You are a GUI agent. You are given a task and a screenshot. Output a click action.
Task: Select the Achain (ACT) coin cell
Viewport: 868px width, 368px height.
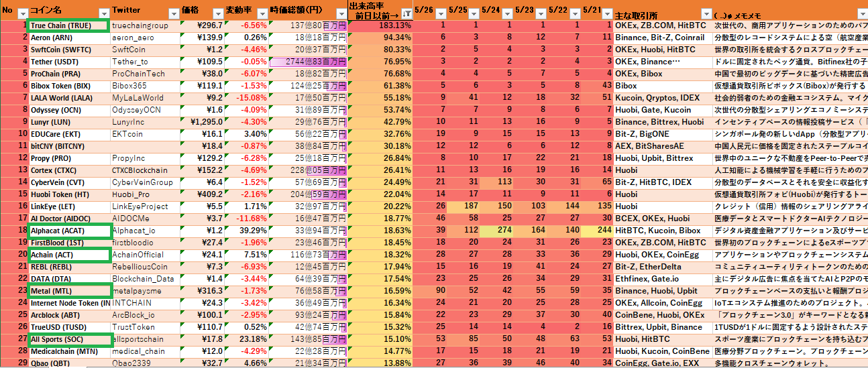click(x=68, y=255)
